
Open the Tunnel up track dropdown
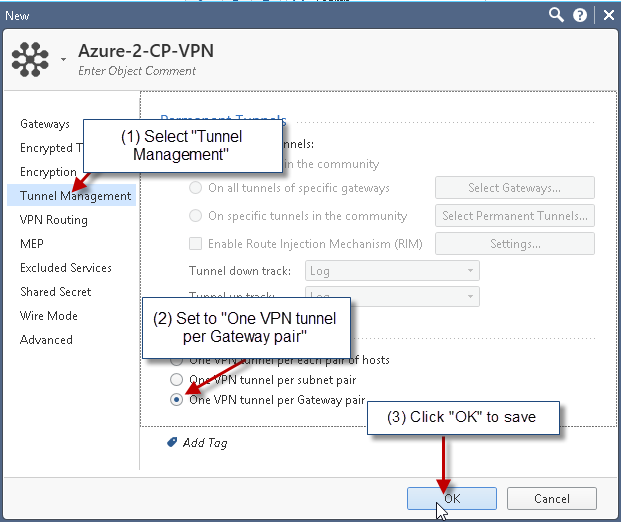click(x=392, y=296)
